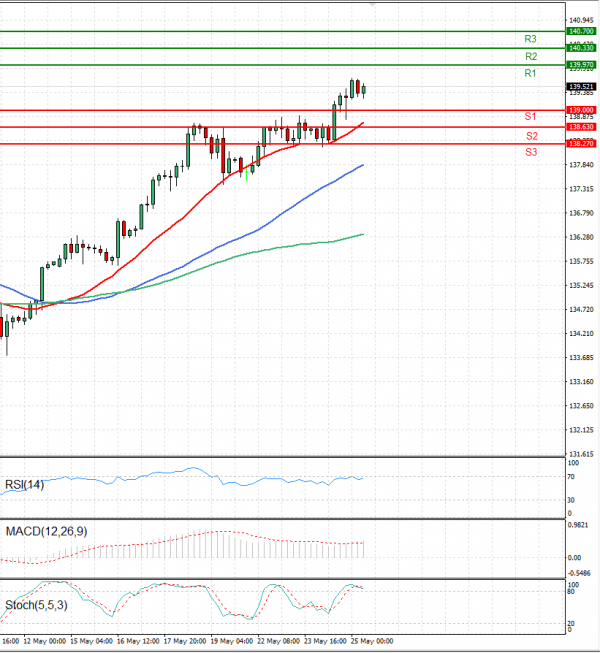The width and height of the screenshot is (600, 653).
Task: Click the 12 May 00:00 time label
Action: point(45,641)
